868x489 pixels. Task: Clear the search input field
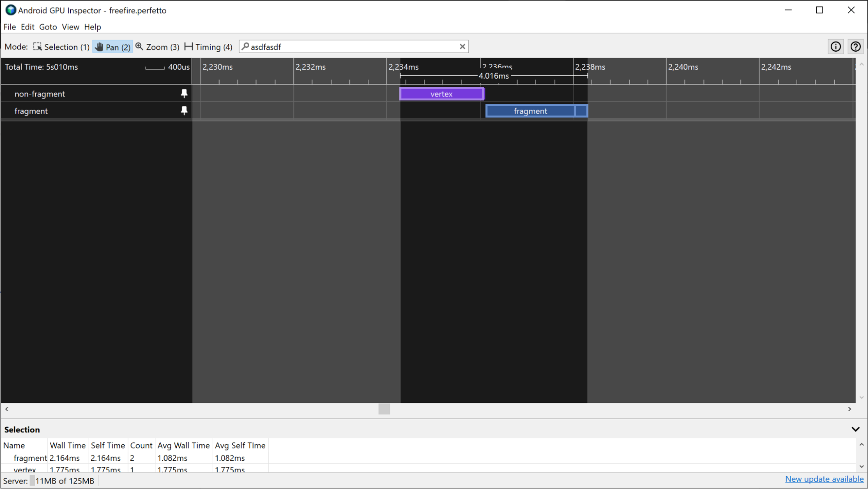pyautogui.click(x=462, y=47)
